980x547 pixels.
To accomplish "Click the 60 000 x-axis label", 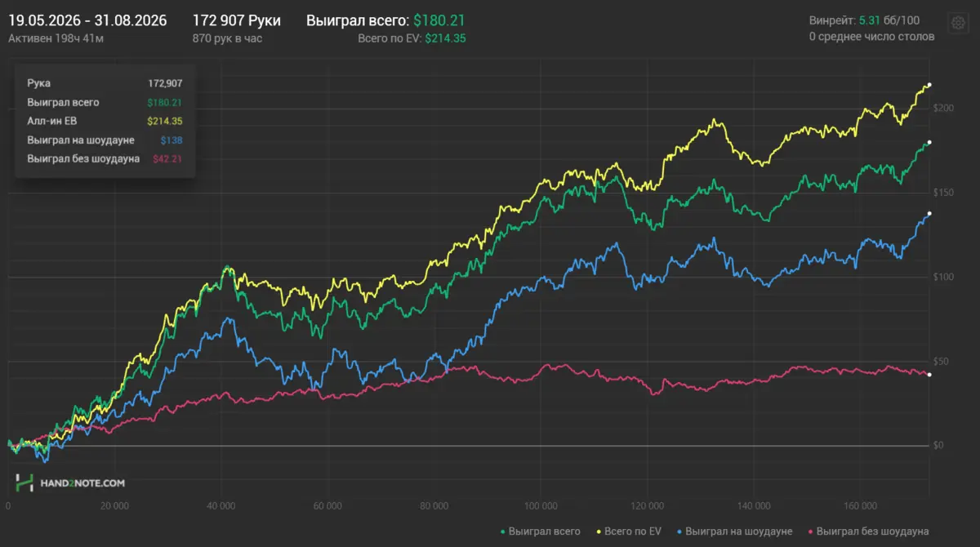I will (327, 506).
